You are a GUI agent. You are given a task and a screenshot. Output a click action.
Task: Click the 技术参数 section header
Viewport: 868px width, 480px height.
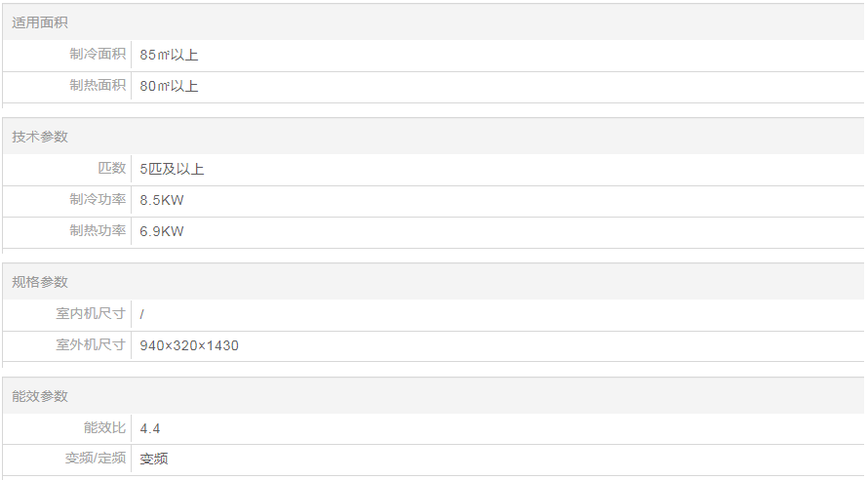40,137
